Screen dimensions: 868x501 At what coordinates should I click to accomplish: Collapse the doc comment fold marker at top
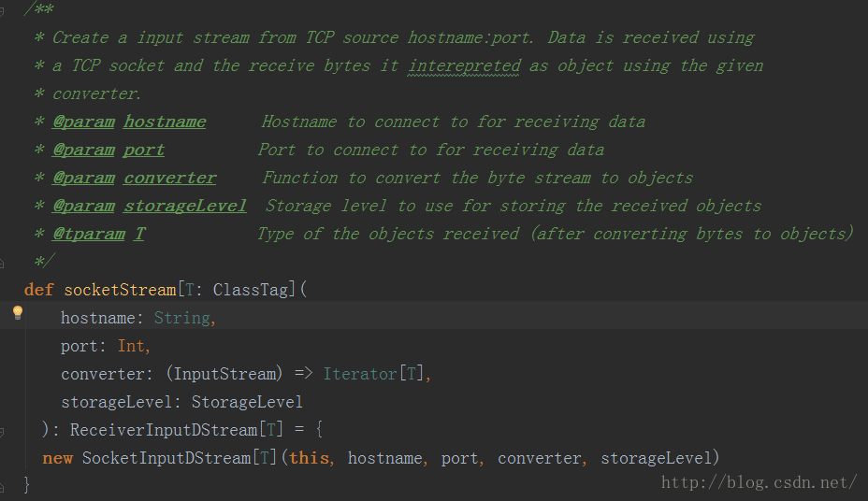pyautogui.click(x=2, y=11)
